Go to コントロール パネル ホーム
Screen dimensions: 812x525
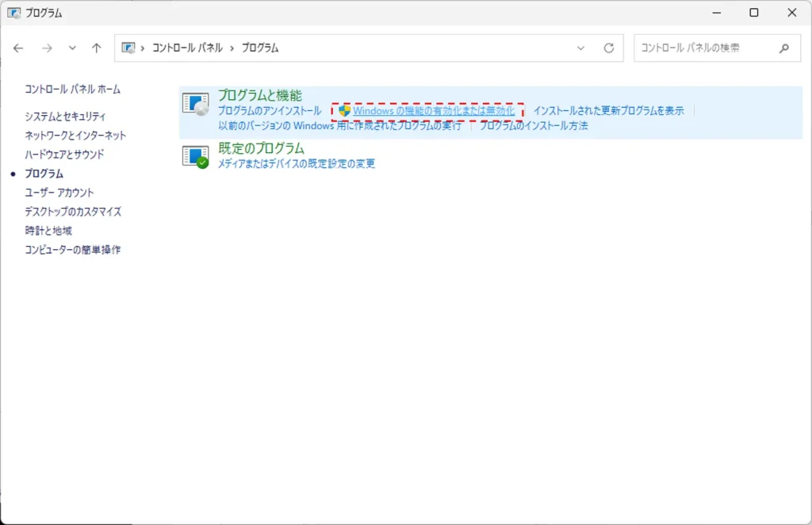(x=72, y=90)
